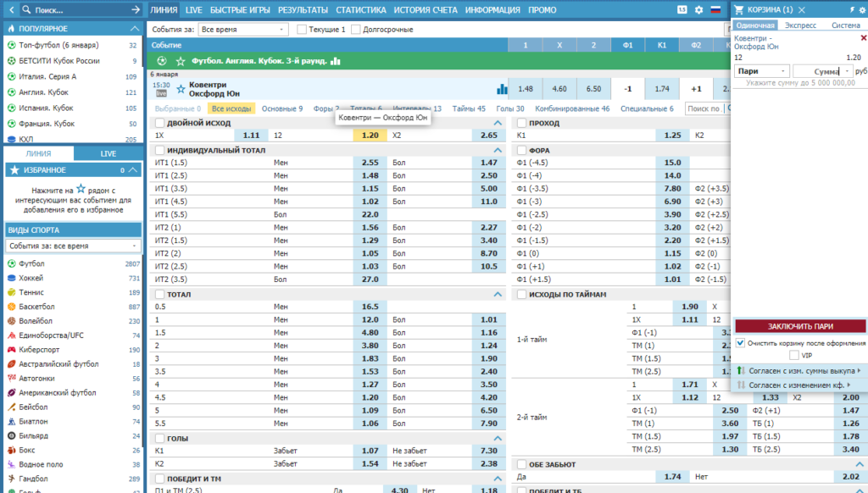Select the 1.48 home win odds
The image size is (868, 493).
coord(526,89)
